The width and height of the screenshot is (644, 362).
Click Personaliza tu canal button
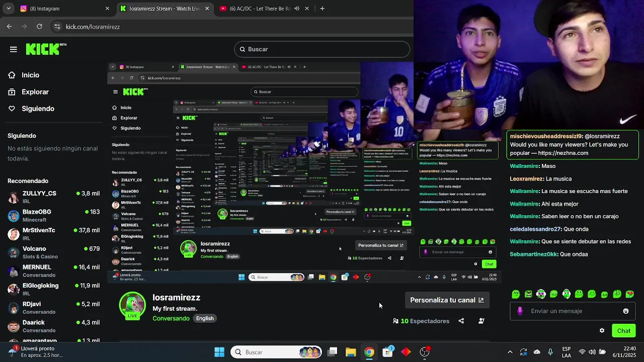(x=447, y=300)
